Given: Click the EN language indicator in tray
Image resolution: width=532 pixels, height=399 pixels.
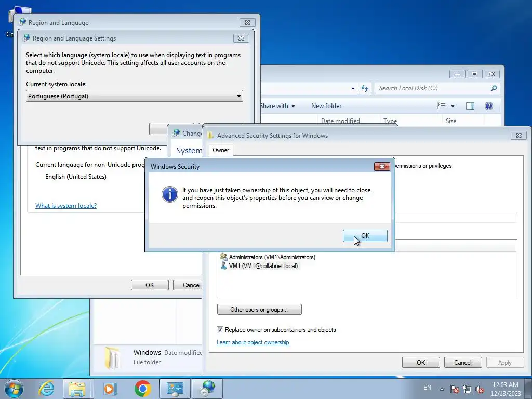Looking at the screenshot, I should click(x=427, y=388).
